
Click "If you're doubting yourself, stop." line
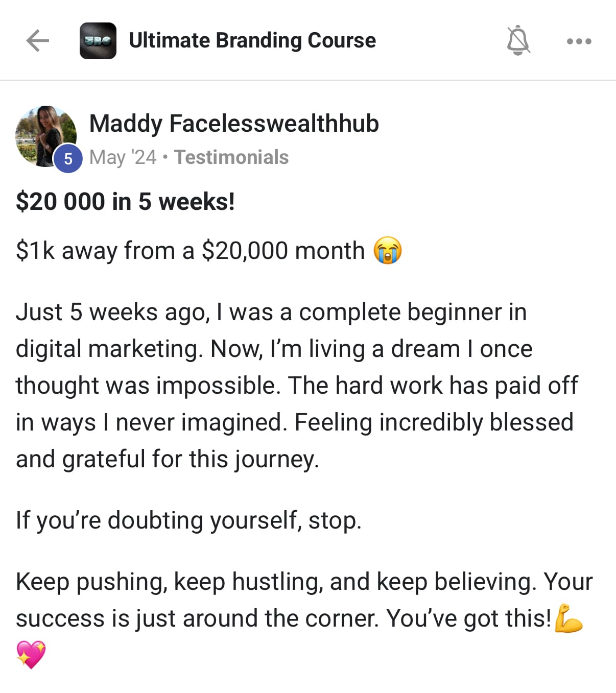click(x=188, y=520)
